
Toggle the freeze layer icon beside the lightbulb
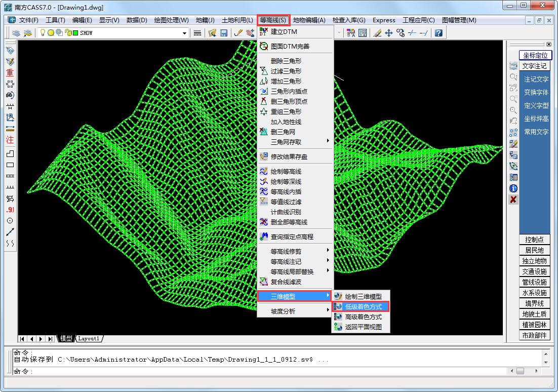point(51,32)
